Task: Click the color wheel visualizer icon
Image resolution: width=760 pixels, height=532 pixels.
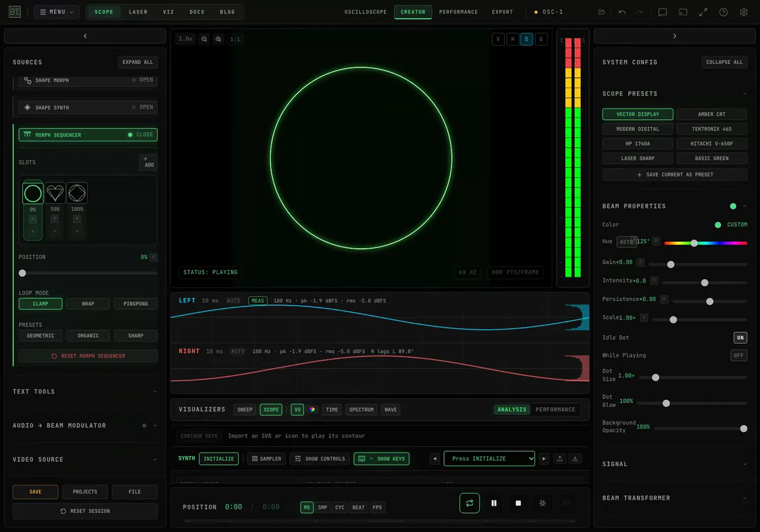Action: tap(312, 410)
